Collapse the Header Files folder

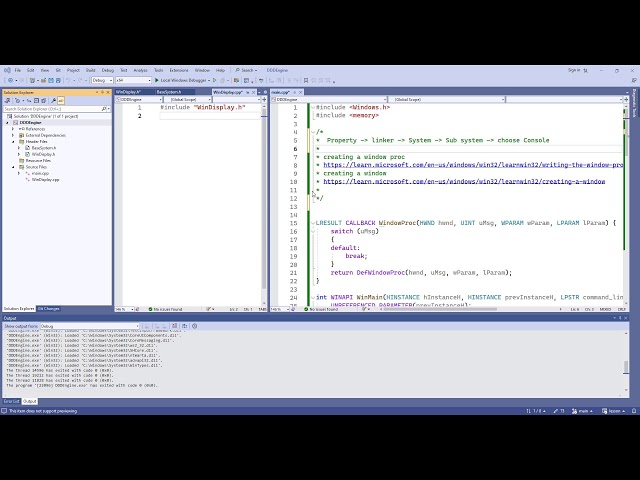click(13, 142)
